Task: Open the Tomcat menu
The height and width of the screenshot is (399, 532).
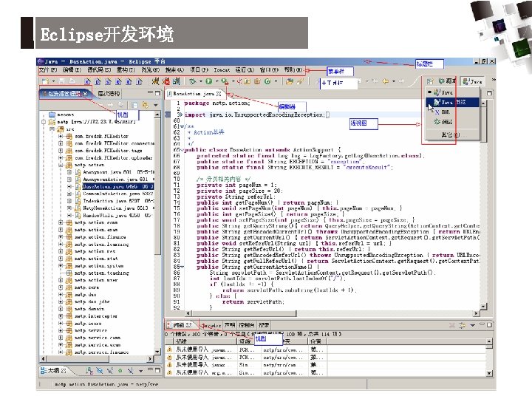Action: click(222, 70)
